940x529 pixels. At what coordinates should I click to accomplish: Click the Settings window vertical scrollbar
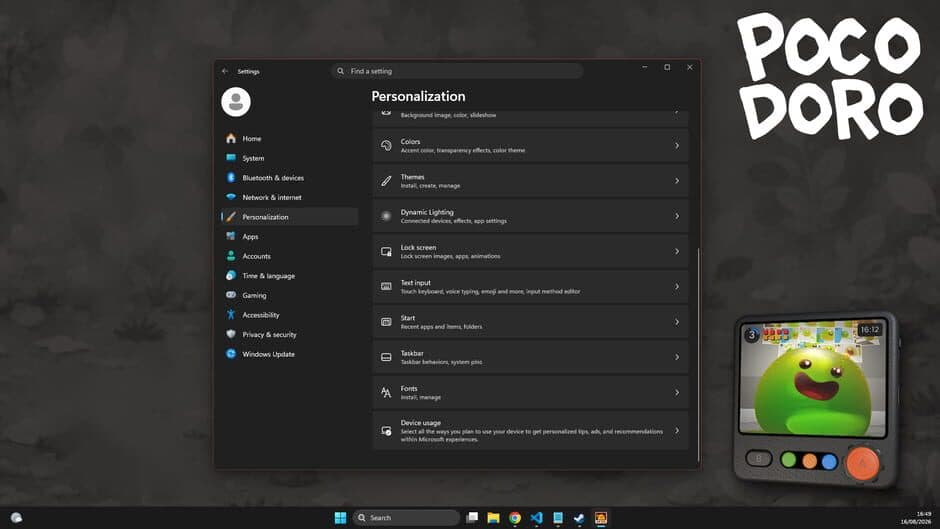click(x=698, y=354)
